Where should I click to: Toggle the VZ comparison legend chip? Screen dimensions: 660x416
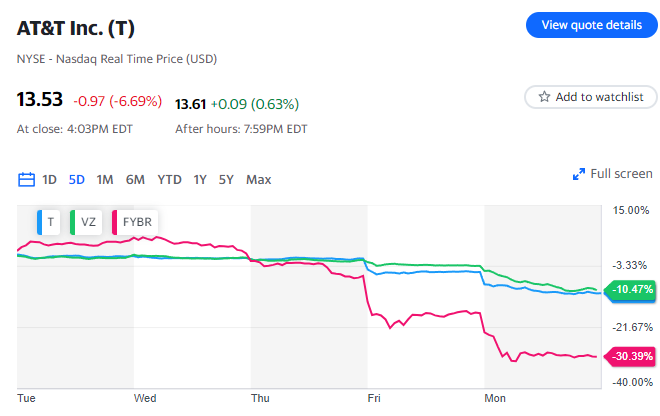coord(86,222)
